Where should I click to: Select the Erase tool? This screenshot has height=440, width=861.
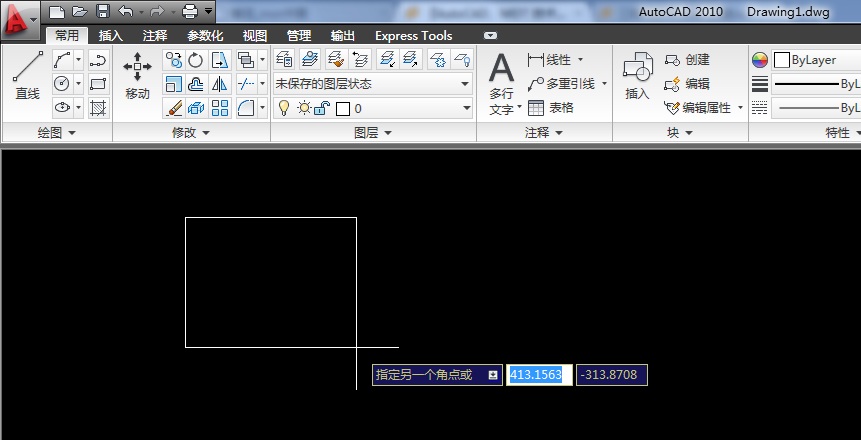[174, 108]
